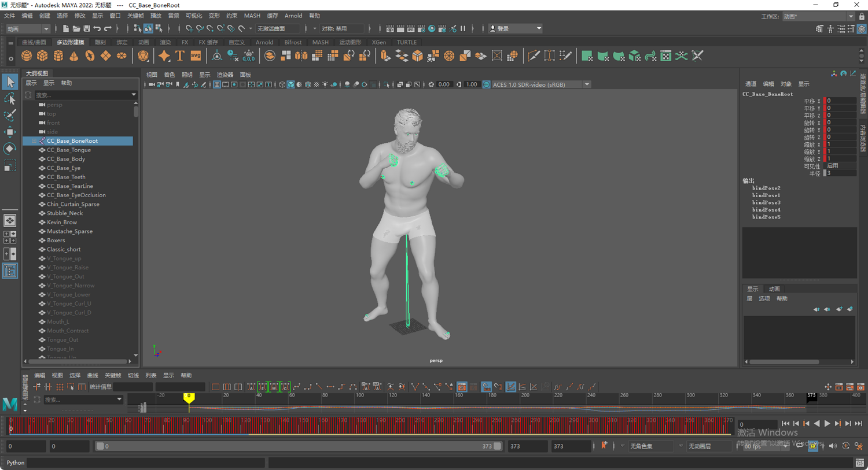The width and height of the screenshot is (868, 470).
Task: Create a polygon plane from the shelf
Action: click(x=106, y=55)
